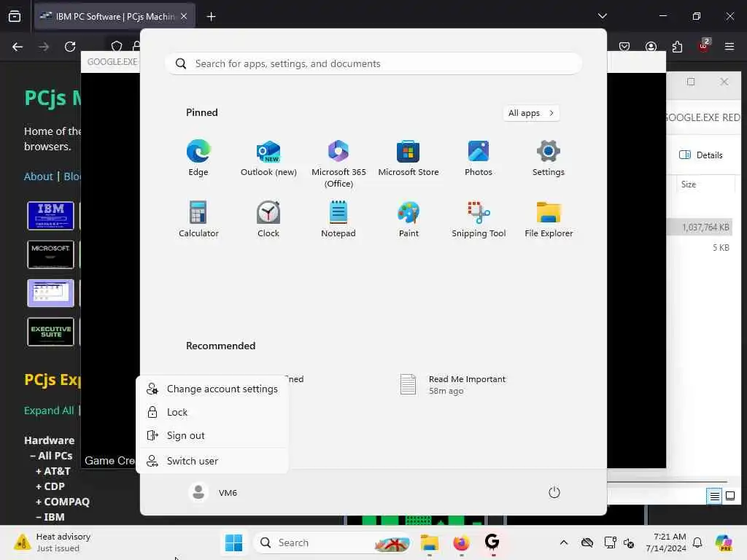Image resolution: width=747 pixels, height=560 pixels.
Task: Open Copilot preview icon in taskbar
Action: tap(724, 542)
